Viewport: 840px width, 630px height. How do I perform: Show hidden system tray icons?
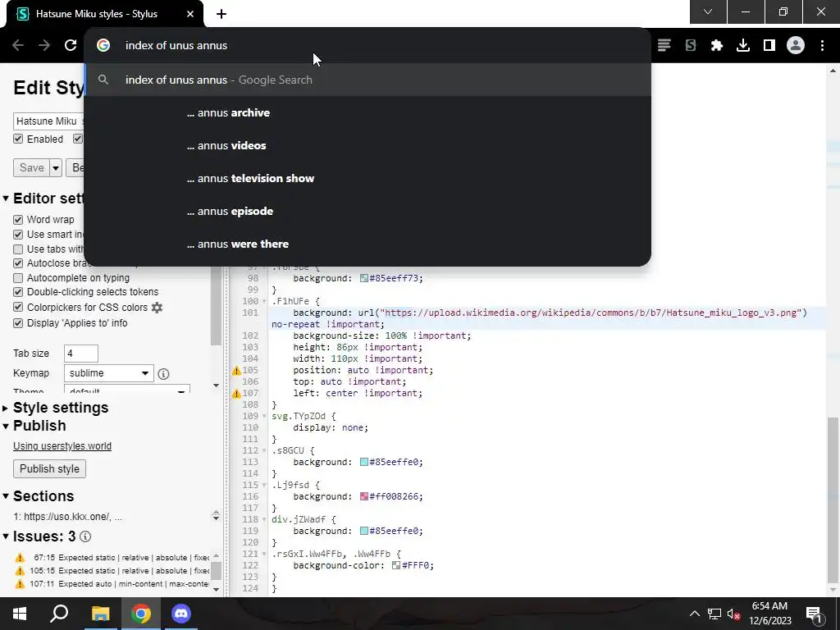tap(694, 614)
